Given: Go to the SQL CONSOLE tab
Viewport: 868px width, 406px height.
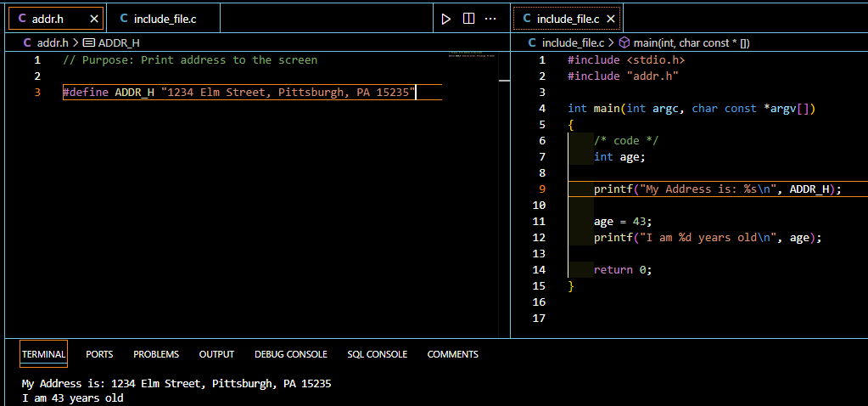Looking at the screenshot, I should 377,354.
